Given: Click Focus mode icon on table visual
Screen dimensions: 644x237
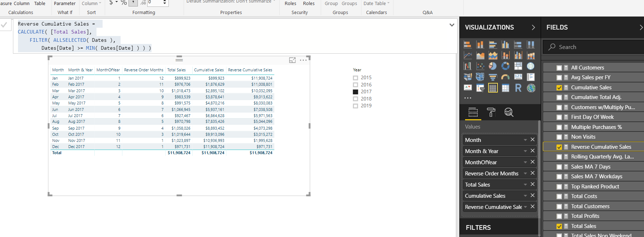Looking at the screenshot, I should pyautogui.click(x=292, y=60).
